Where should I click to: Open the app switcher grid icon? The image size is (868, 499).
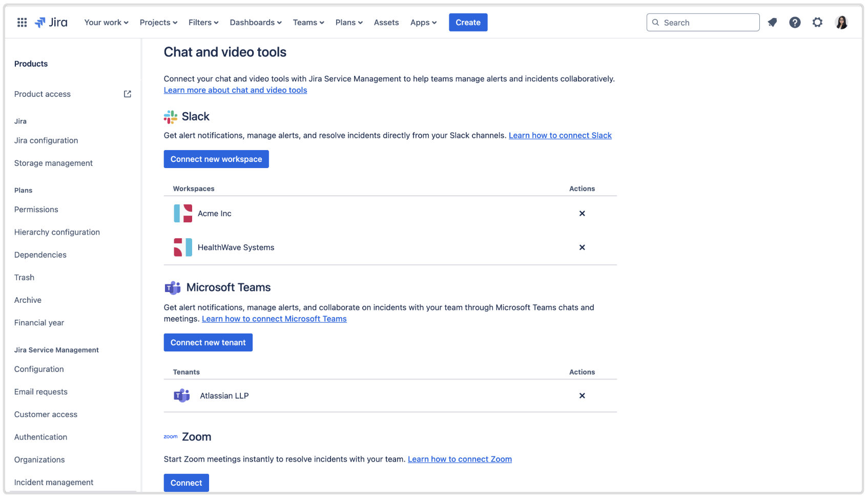[x=22, y=22]
